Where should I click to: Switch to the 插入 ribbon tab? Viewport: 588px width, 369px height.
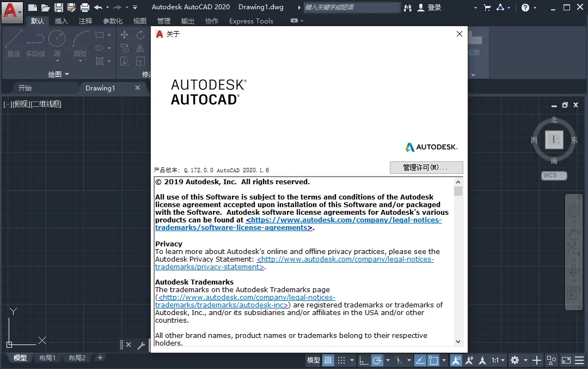click(61, 21)
